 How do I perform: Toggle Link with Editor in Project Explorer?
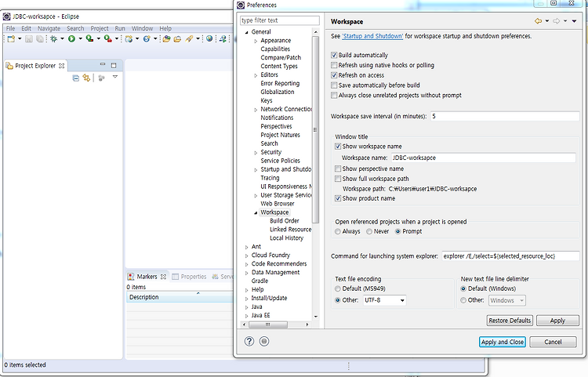tap(86, 78)
